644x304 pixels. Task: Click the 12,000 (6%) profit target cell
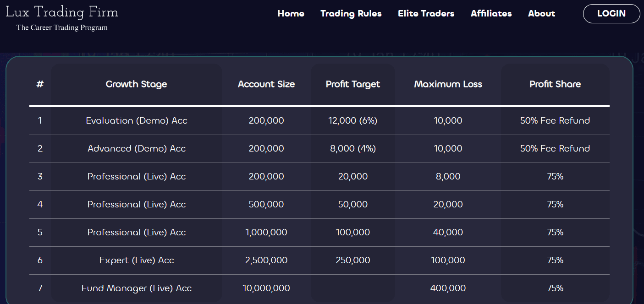(353, 121)
